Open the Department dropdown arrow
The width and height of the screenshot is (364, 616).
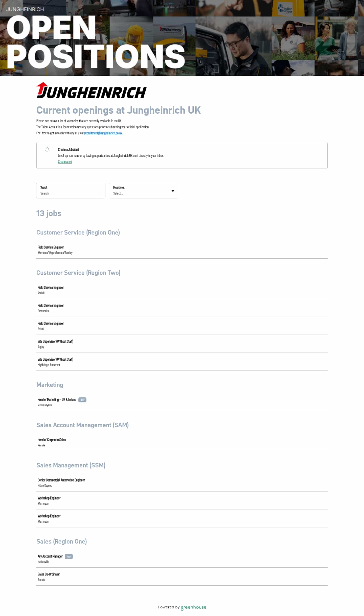(x=173, y=191)
